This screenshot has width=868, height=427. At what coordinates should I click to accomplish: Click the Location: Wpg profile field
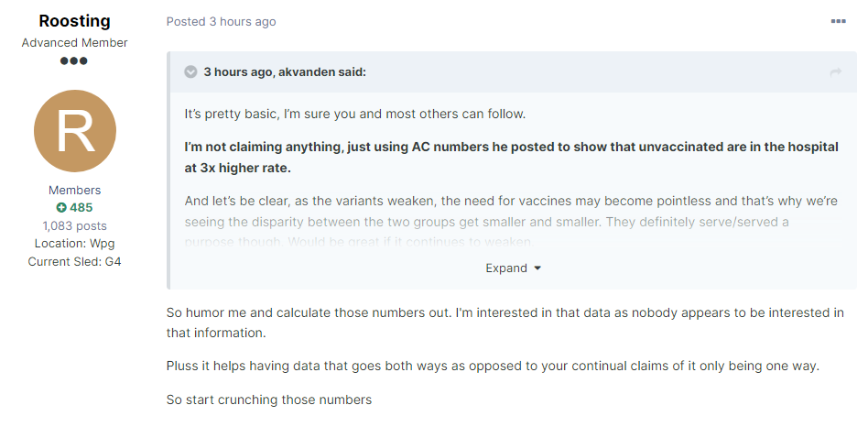point(75,244)
